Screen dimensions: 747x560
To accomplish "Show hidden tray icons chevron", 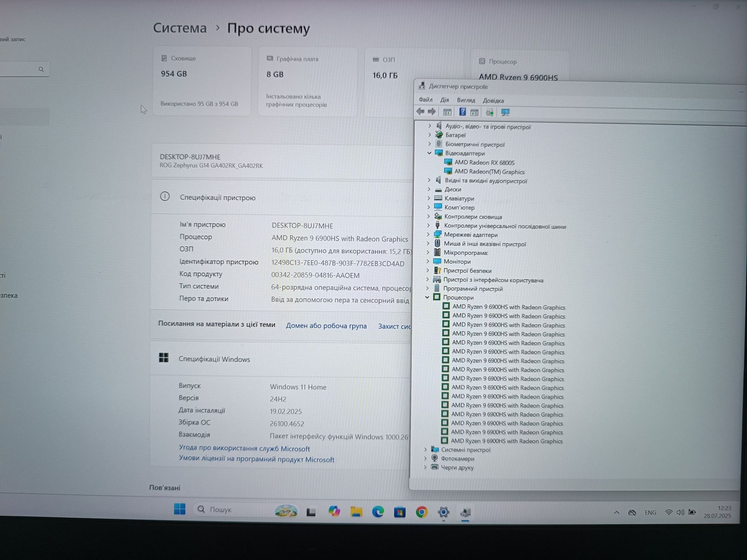I will pyautogui.click(x=617, y=513).
